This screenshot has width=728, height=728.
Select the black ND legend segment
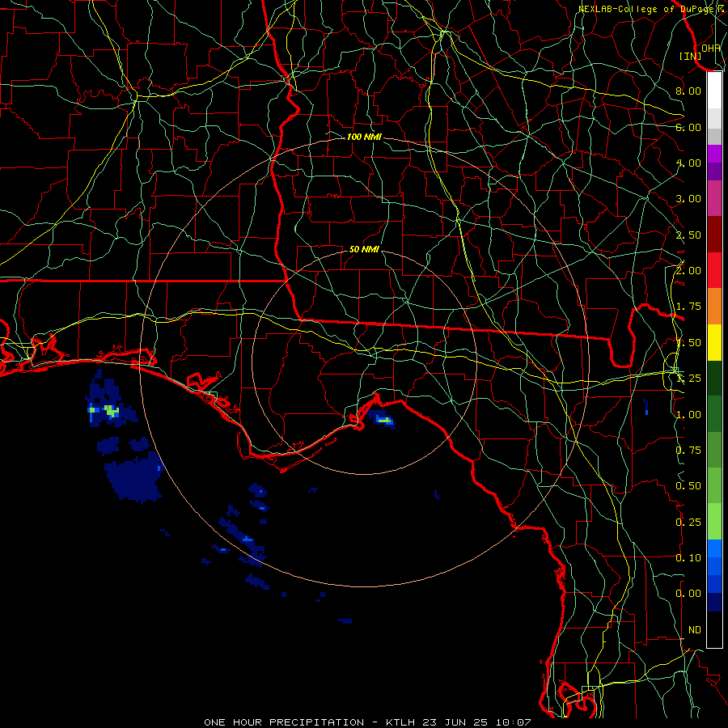tap(714, 629)
